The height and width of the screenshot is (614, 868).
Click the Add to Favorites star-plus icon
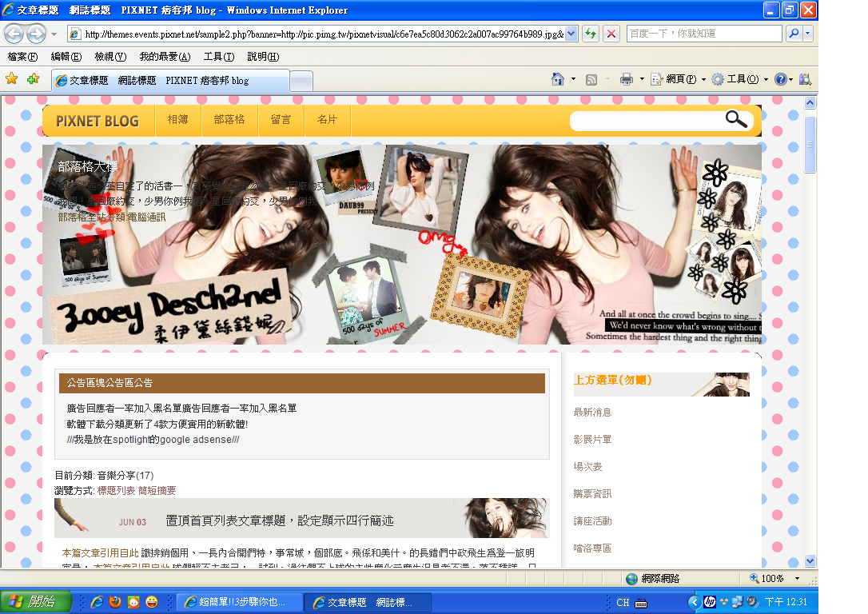click(34, 79)
